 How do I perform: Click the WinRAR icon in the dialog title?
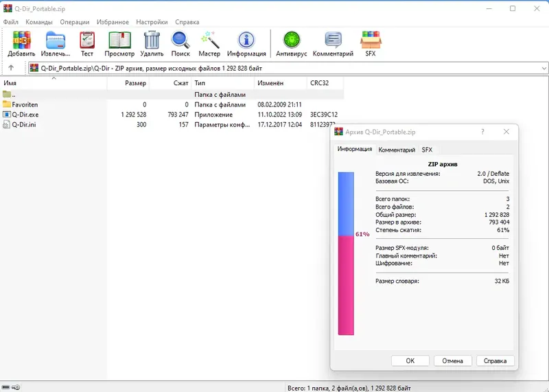pos(338,132)
